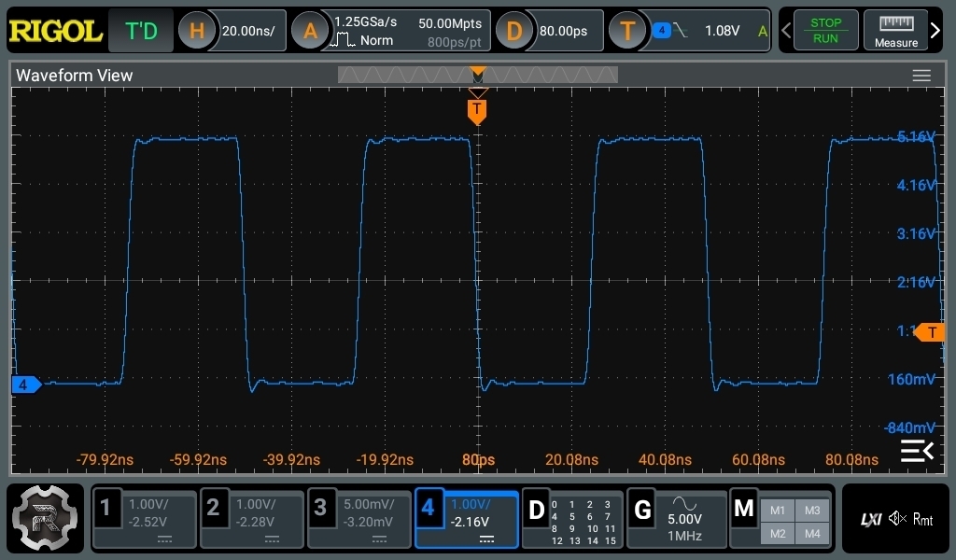Viewport: 956px width, 560px height.
Task: Click the 1.25GSa/s sample rate readout
Action: coord(365,22)
